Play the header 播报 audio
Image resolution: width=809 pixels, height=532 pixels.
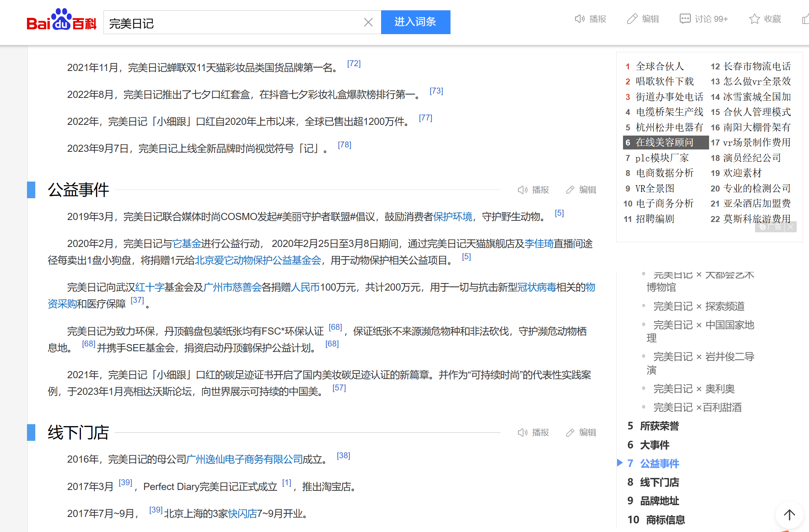[590, 19]
